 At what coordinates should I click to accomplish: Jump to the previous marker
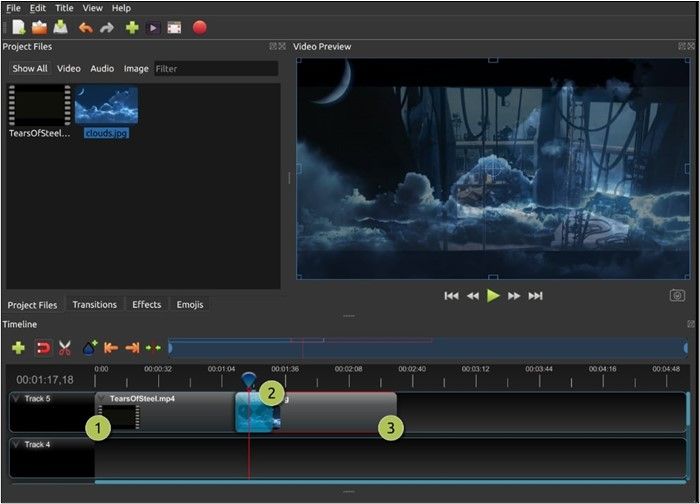point(110,348)
